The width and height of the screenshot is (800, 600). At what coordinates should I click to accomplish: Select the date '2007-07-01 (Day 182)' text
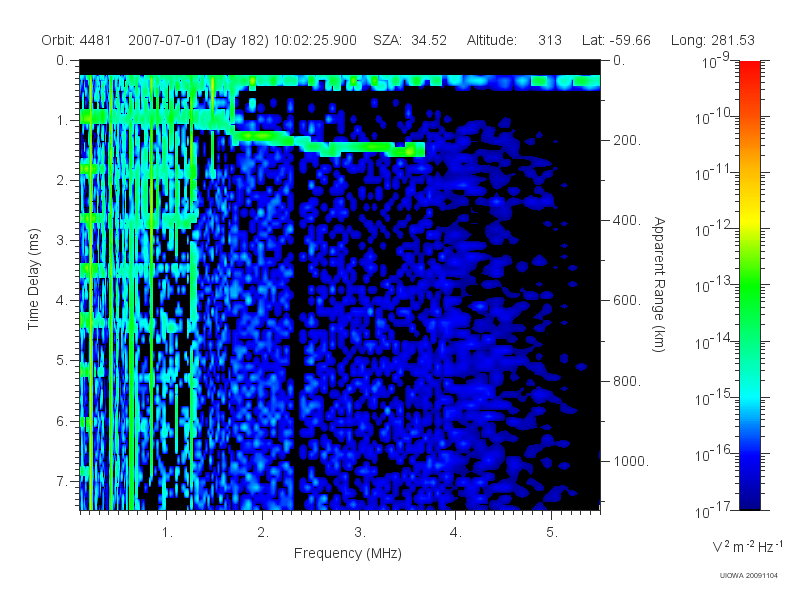[x=198, y=40]
